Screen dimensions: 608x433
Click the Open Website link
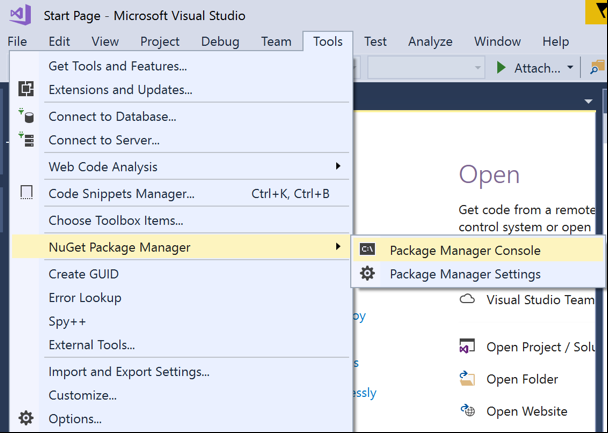coord(527,411)
